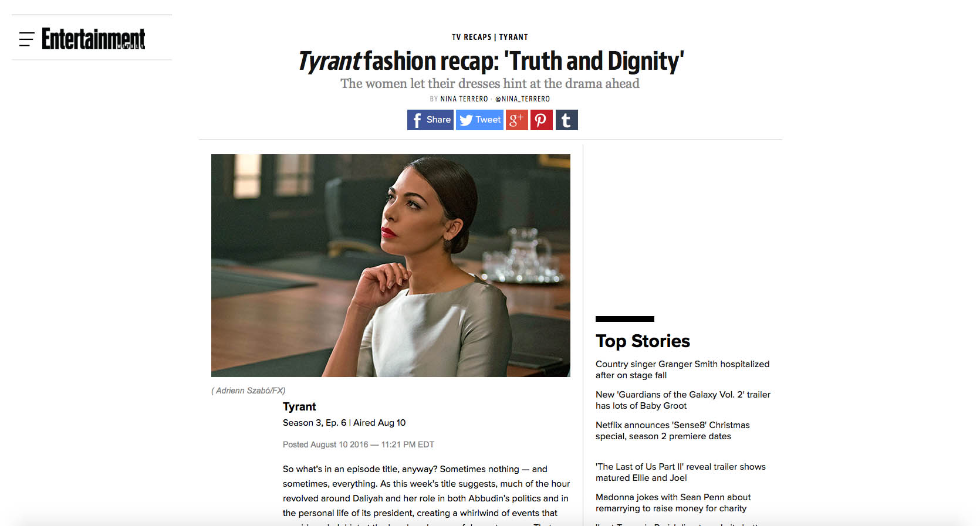Open the Netflix Sense8 Christmas special story

click(x=673, y=430)
